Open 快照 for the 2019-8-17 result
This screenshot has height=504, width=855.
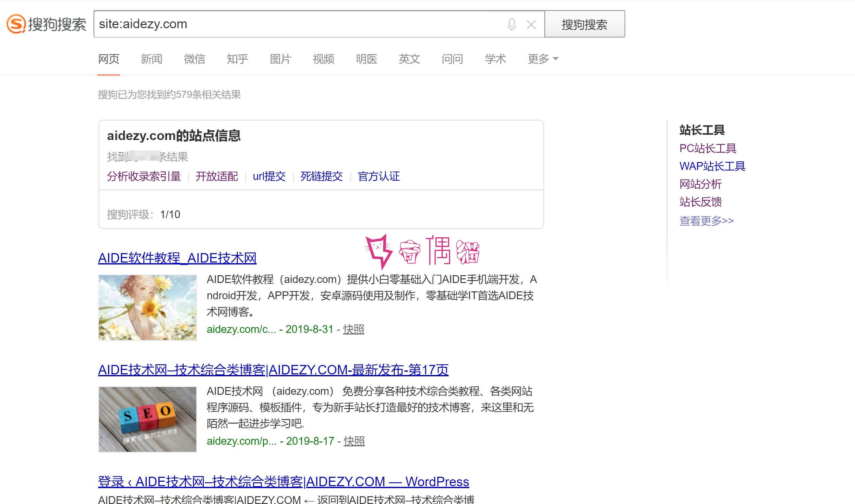click(x=354, y=441)
